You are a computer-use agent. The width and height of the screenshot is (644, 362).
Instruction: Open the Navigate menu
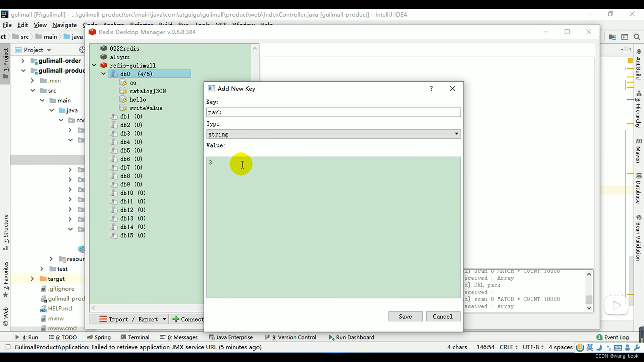(64, 25)
